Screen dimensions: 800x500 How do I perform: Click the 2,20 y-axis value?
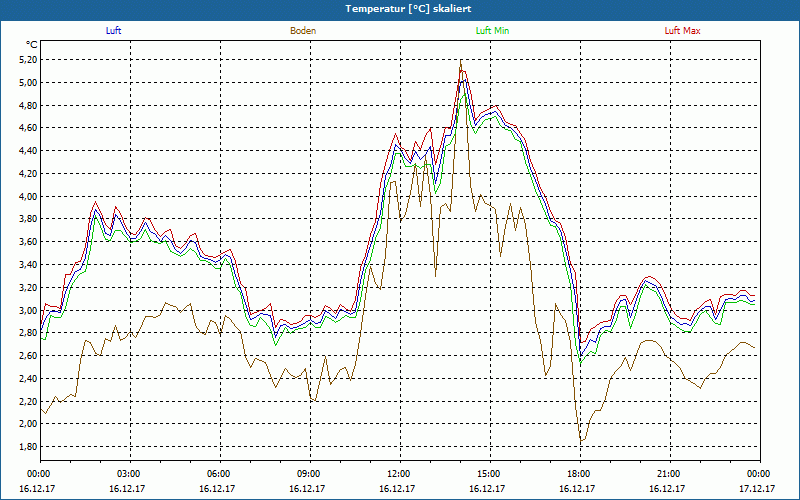click(x=29, y=402)
